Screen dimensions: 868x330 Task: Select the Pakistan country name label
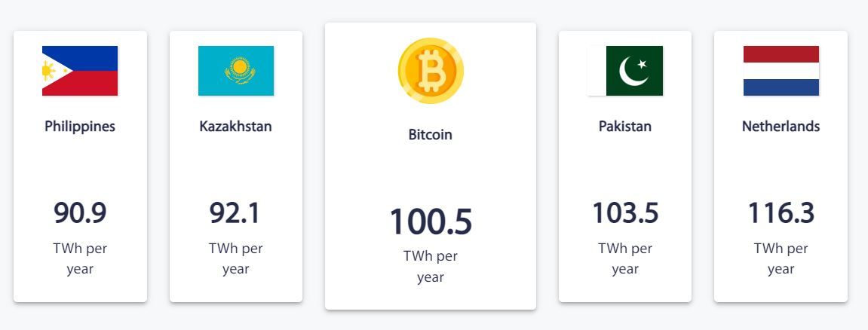[x=625, y=126]
